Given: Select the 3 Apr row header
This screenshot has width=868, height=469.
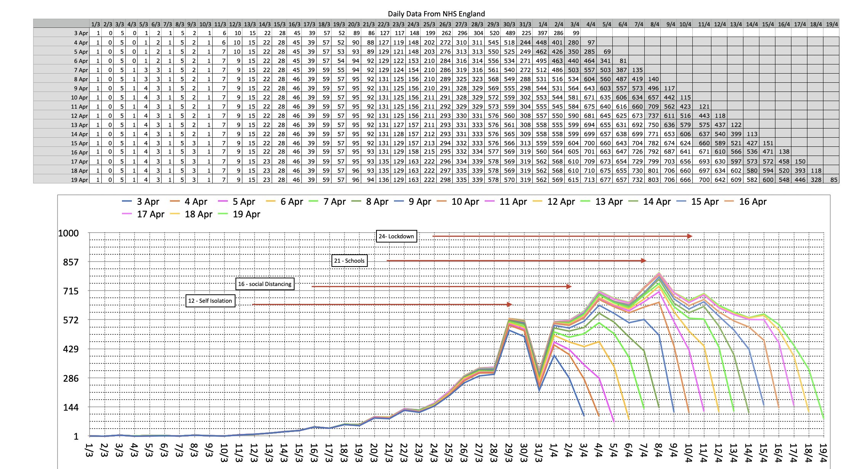Looking at the screenshot, I should pyautogui.click(x=81, y=33).
